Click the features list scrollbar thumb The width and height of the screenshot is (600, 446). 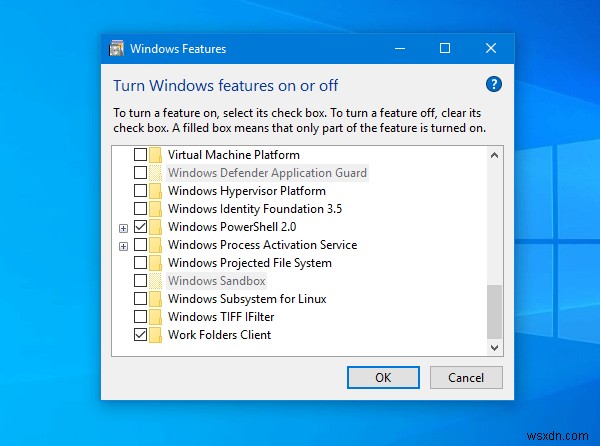point(494,312)
